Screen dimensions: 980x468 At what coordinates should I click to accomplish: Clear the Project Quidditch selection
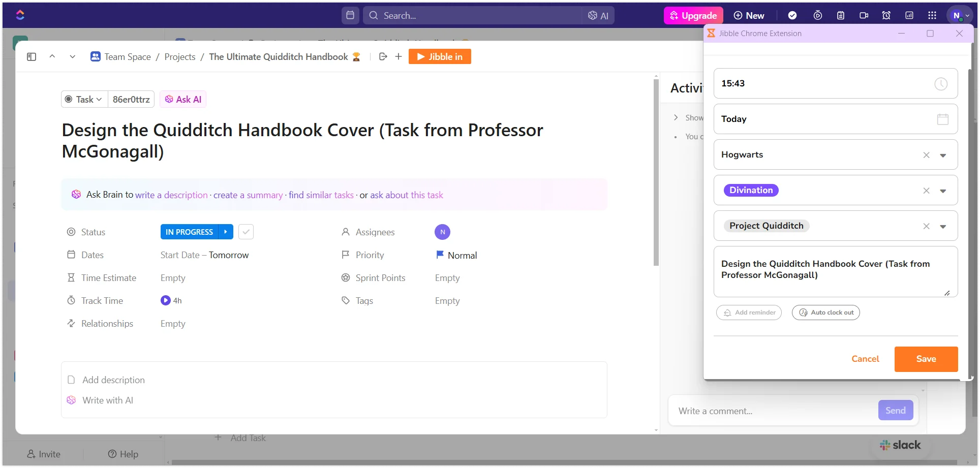(927, 226)
